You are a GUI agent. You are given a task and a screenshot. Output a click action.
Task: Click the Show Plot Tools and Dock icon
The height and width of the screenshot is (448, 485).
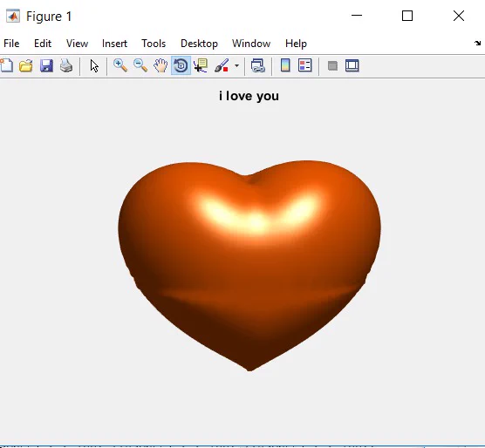[352, 65]
